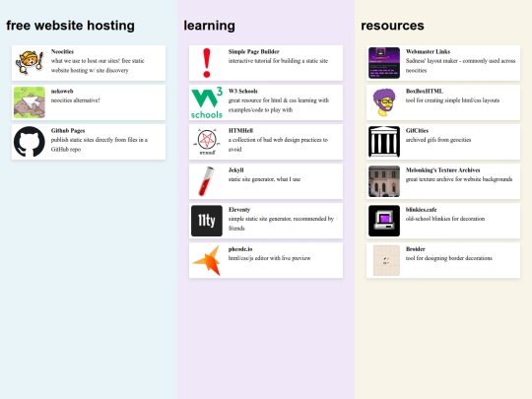Open the Simple Page Builder title
The image size is (532, 399).
coord(254,51)
